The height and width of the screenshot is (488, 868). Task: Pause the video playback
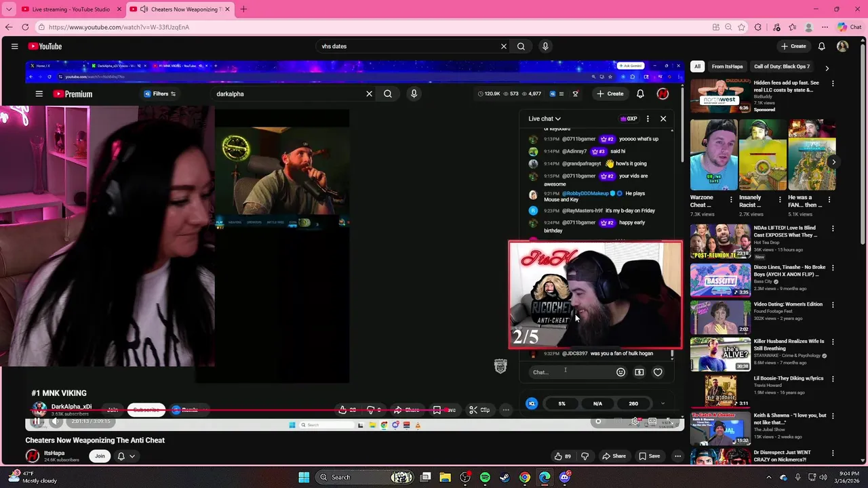(37, 421)
